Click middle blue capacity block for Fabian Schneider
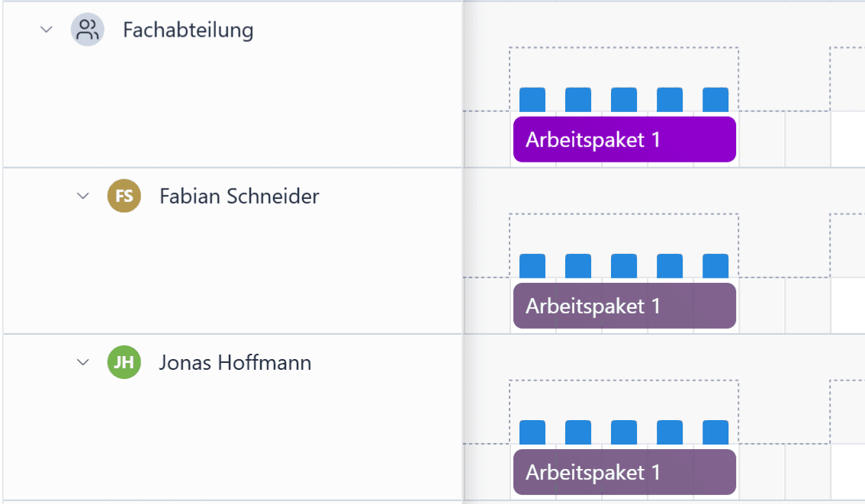Image resolution: width=865 pixels, height=504 pixels. (x=624, y=266)
